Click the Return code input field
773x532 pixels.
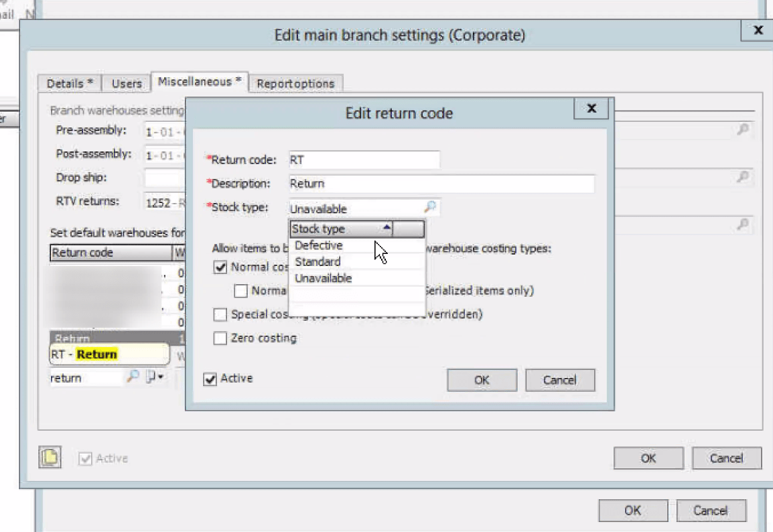click(364, 159)
